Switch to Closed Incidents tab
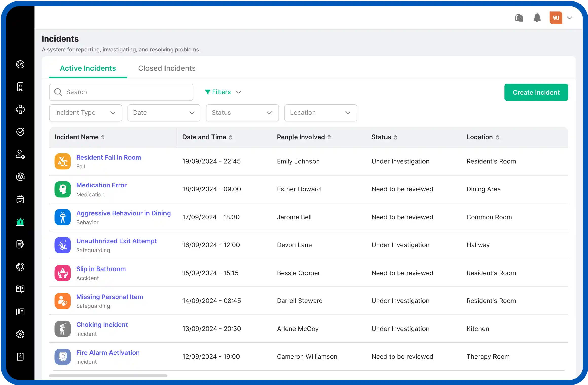588x385 pixels. 167,68
